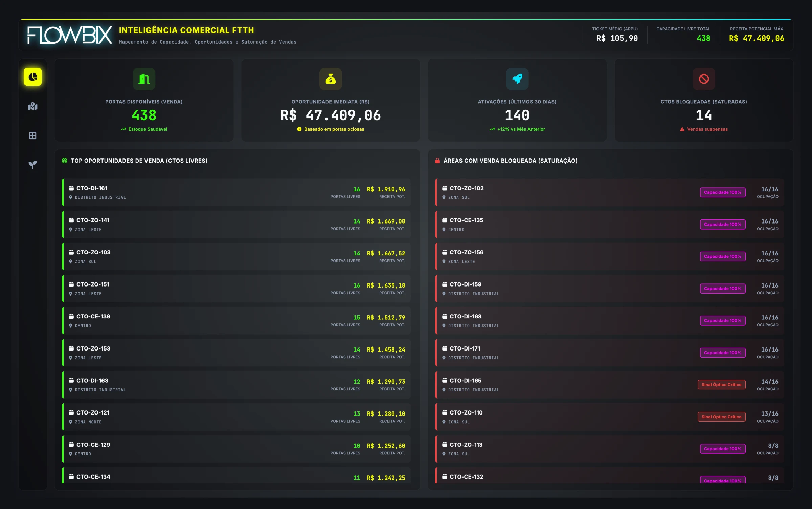Click the green door icon in Portas Disponíveis card

click(x=144, y=79)
